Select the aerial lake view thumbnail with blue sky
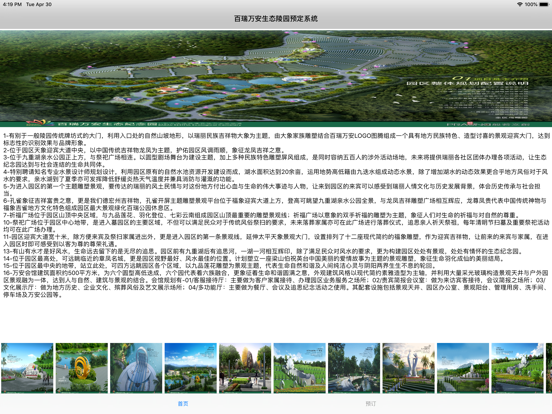Viewport: 552px width, 414px height. pos(191,368)
